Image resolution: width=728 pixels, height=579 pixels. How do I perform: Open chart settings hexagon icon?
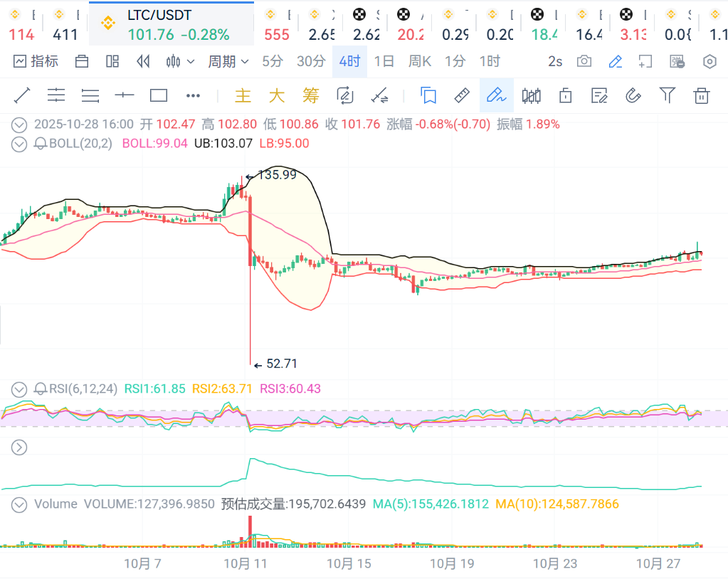coord(709,62)
